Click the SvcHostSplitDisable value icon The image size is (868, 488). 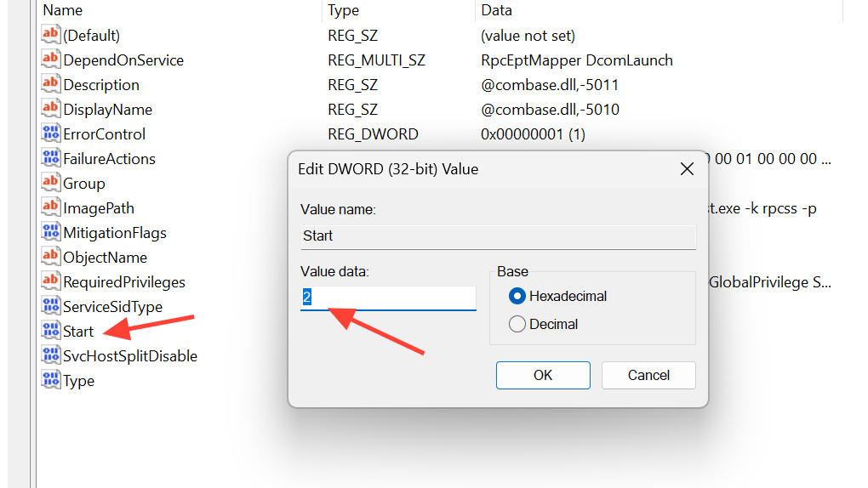point(51,356)
